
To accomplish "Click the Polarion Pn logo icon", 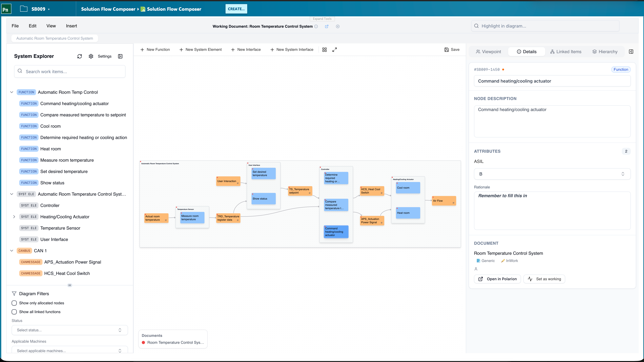I will point(6,9).
